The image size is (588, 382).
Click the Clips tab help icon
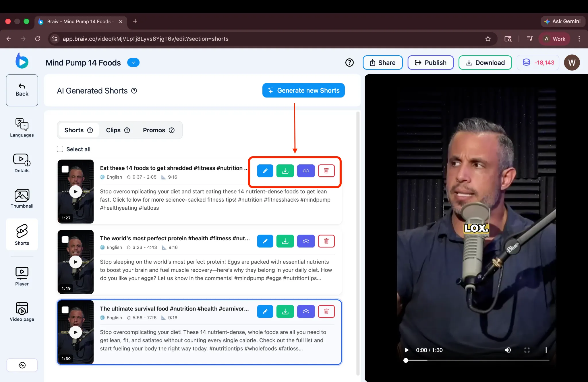coord(127,130)
